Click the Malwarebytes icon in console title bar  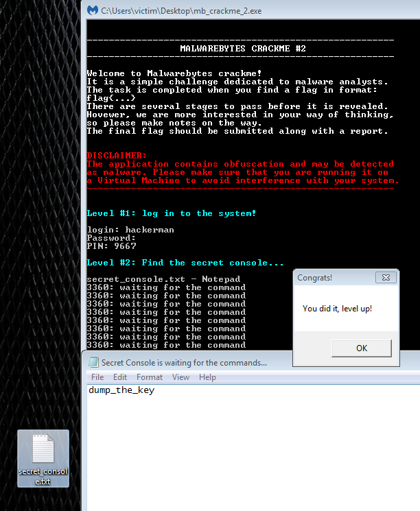[x=93, y=10]
